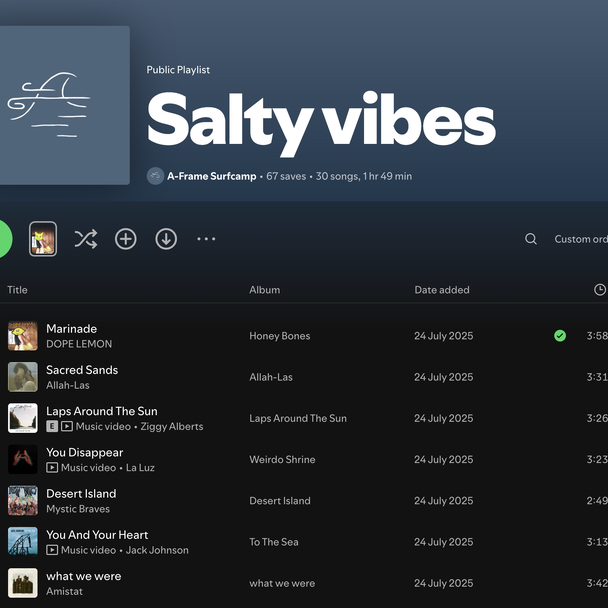
Task: Open the Amistat artist link
Action: point(64,591)
